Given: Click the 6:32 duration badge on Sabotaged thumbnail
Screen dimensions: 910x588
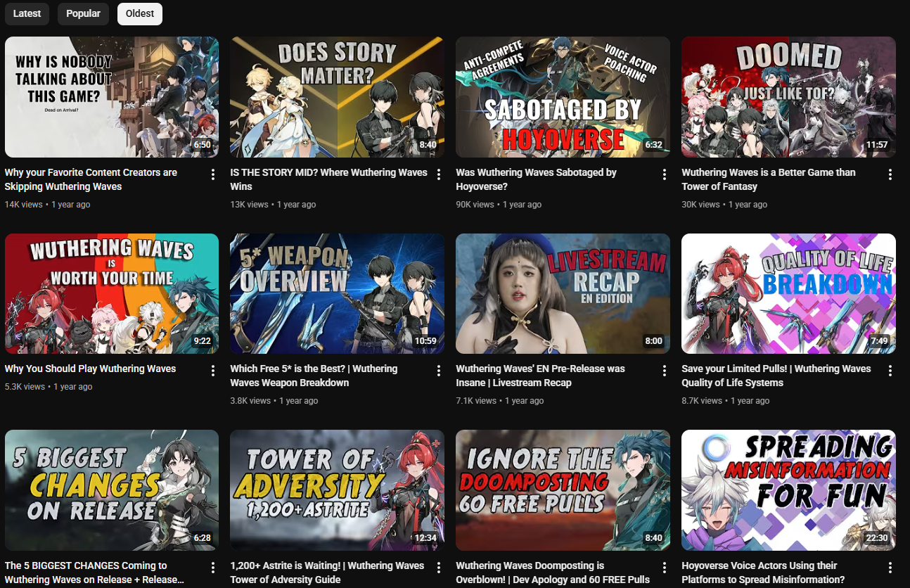Looking at the screenshot, I should pos(654,145).
